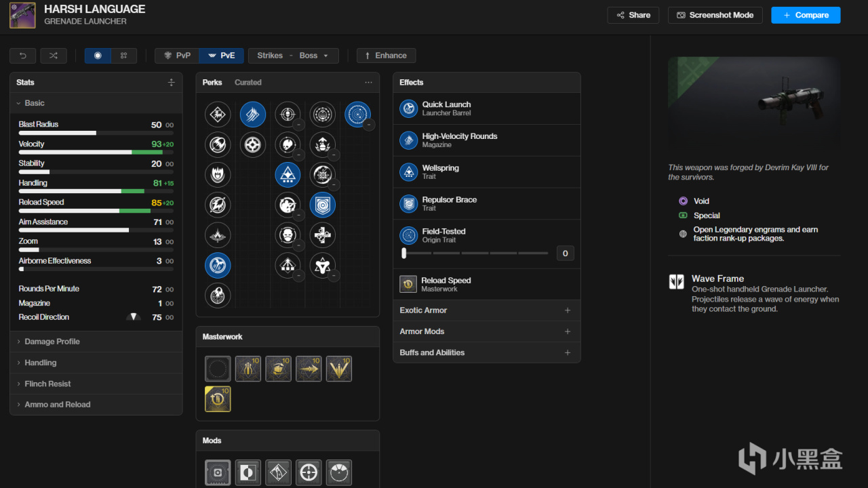
Task: Click the randomize shuffle button
Action: (54, 56)
